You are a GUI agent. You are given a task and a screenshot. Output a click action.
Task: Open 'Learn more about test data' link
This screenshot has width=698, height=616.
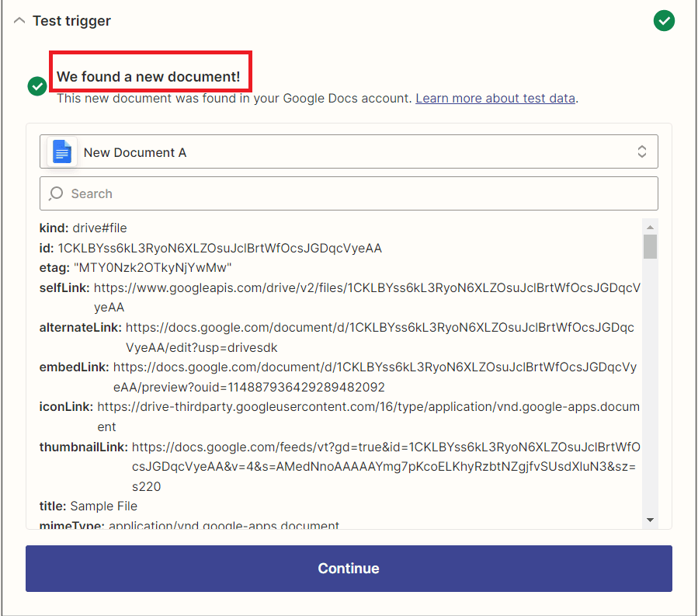tap(495, 99)
